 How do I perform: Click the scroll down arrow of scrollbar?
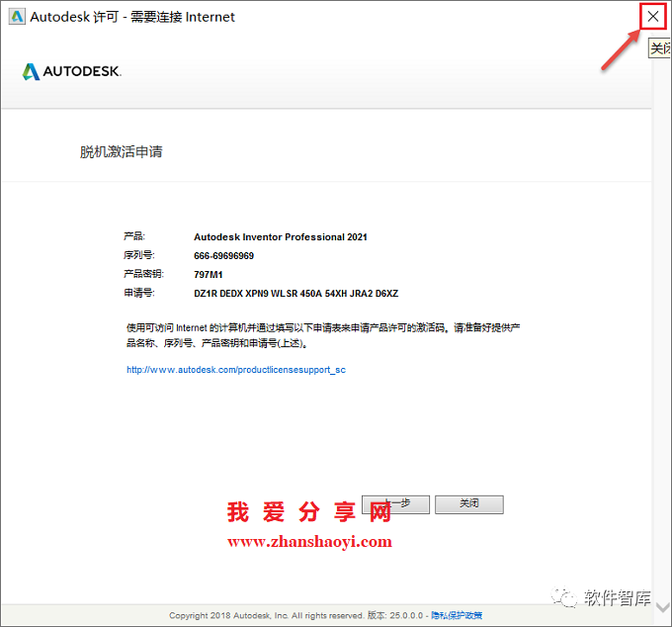pos(662,607)
